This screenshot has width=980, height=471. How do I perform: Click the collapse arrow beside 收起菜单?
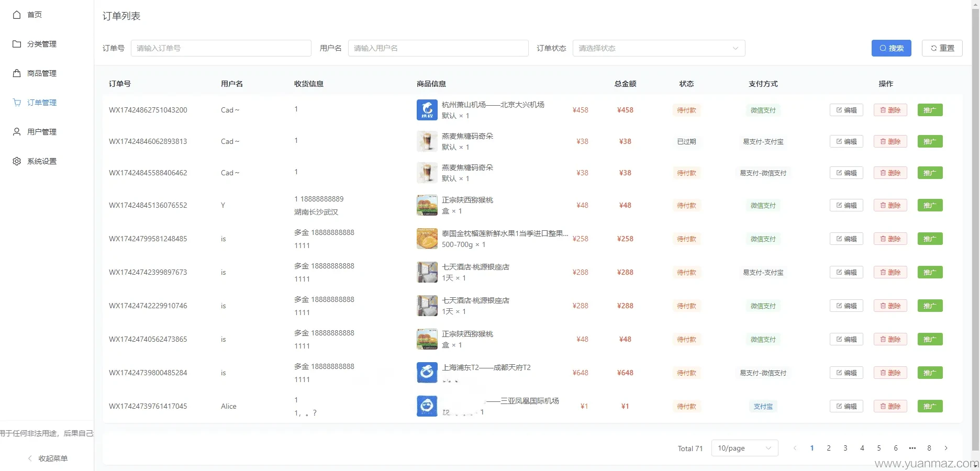pos(30,458)
